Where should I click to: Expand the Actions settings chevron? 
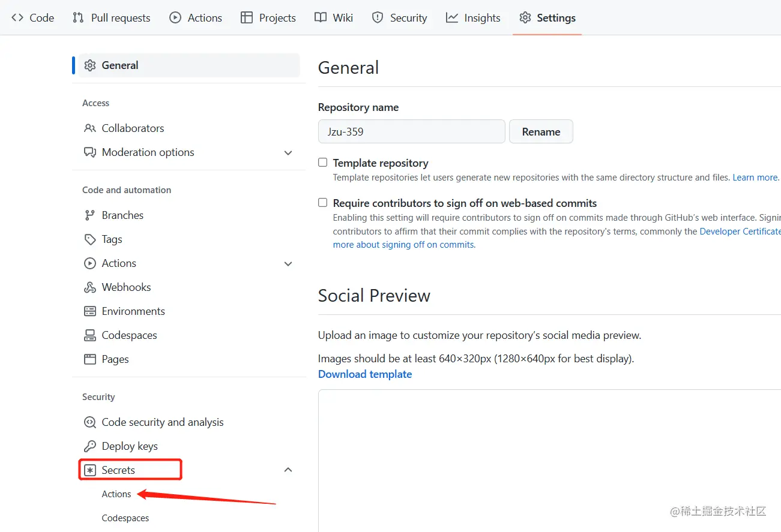pyautogui.click(x=288, y=264)
